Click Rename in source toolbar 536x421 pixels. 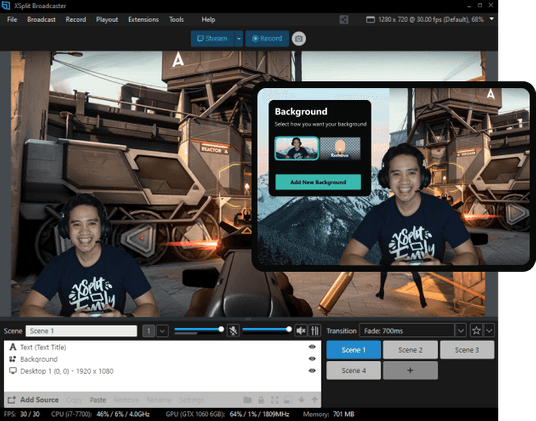coord(159,400)
